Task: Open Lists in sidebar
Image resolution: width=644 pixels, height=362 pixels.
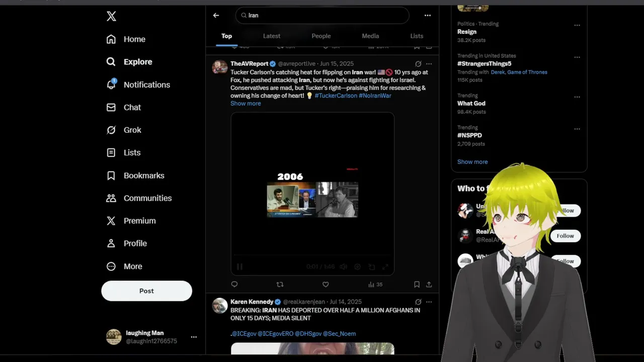Action: [x=123, y=152]
